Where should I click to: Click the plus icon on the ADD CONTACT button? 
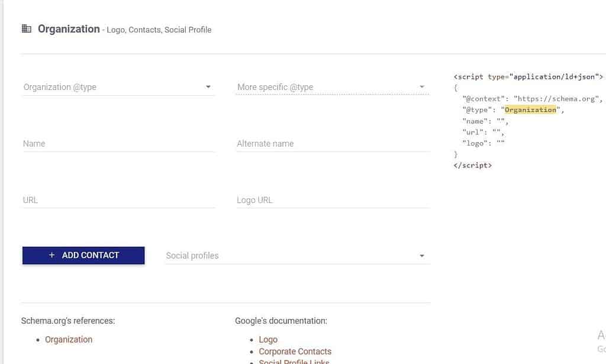(50, 255)
